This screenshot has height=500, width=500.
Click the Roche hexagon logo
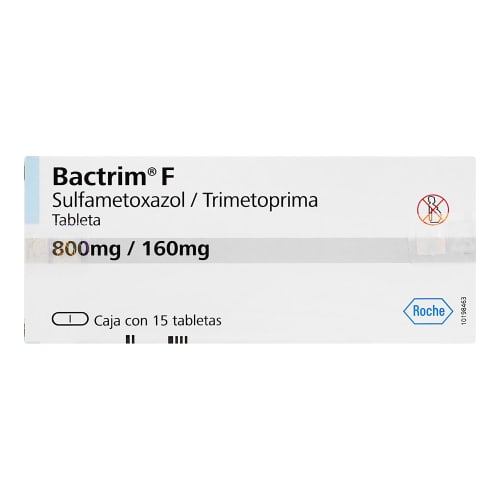[x=428, y=311]
